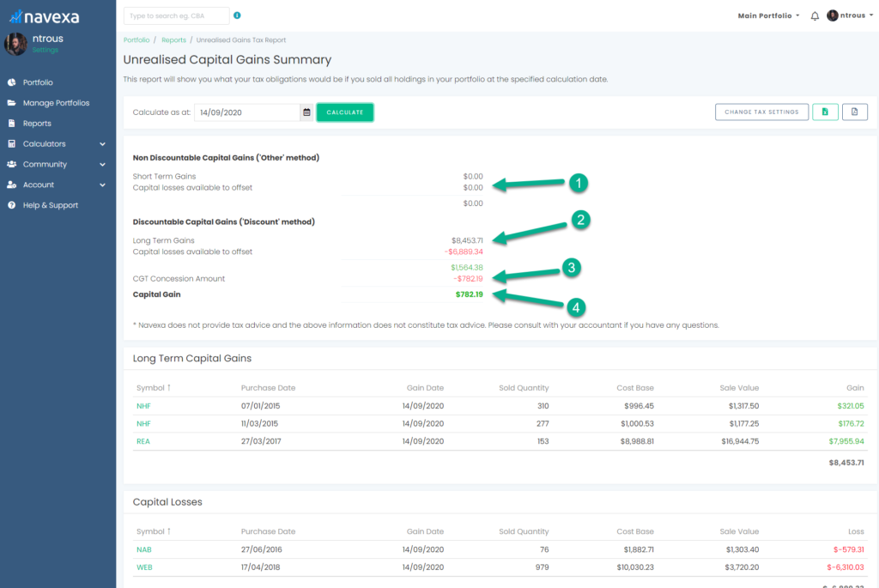Image resolution: width=879 pixels, height=588 pixels.
Task: Click the Reports document icon in sidebar
Action: 11,124
